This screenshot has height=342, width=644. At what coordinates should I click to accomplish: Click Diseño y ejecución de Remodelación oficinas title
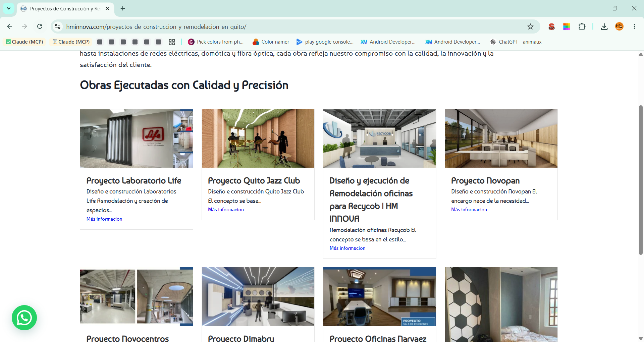(371, 199)
